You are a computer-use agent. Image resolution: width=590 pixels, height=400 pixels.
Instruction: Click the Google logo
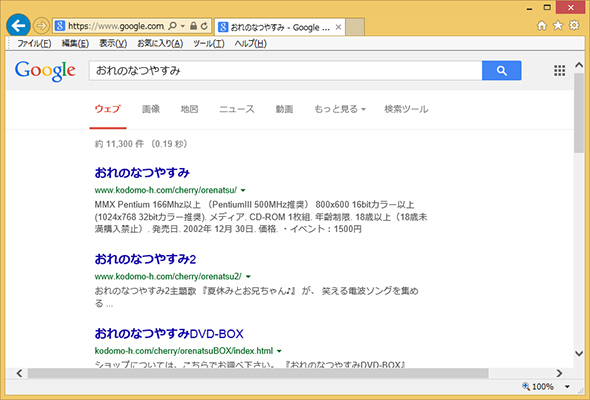point(45,71)
